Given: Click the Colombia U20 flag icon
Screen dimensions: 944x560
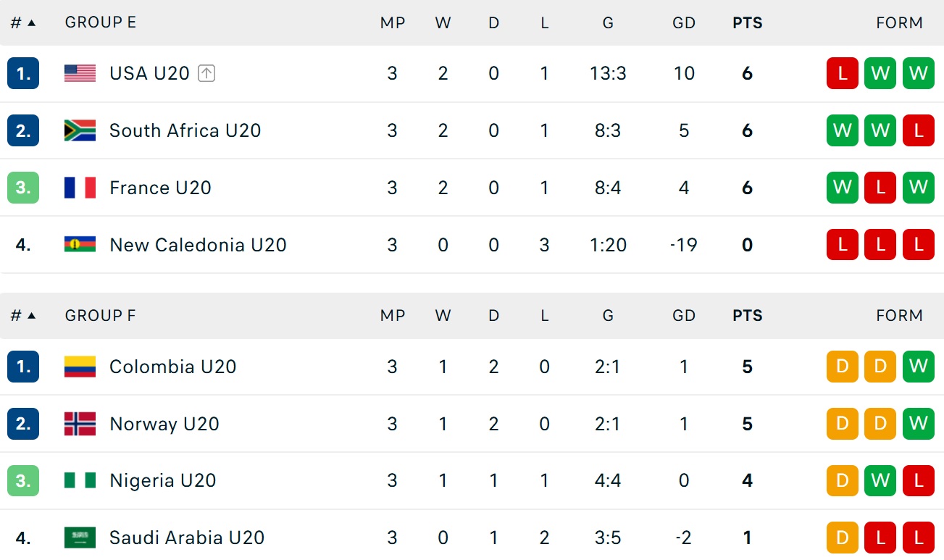Looking at the screenshot, I should point(80,367).
